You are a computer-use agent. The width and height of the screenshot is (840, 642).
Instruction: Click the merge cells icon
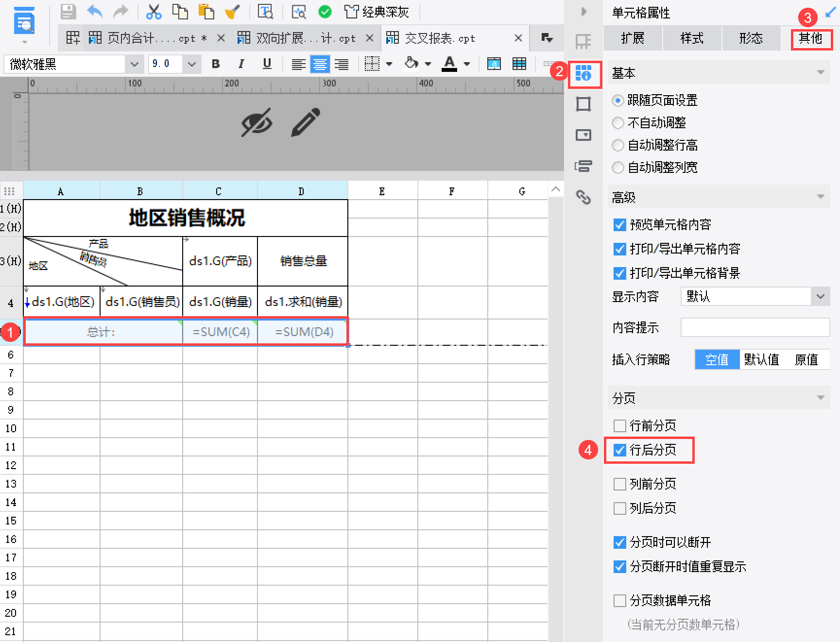494,64
